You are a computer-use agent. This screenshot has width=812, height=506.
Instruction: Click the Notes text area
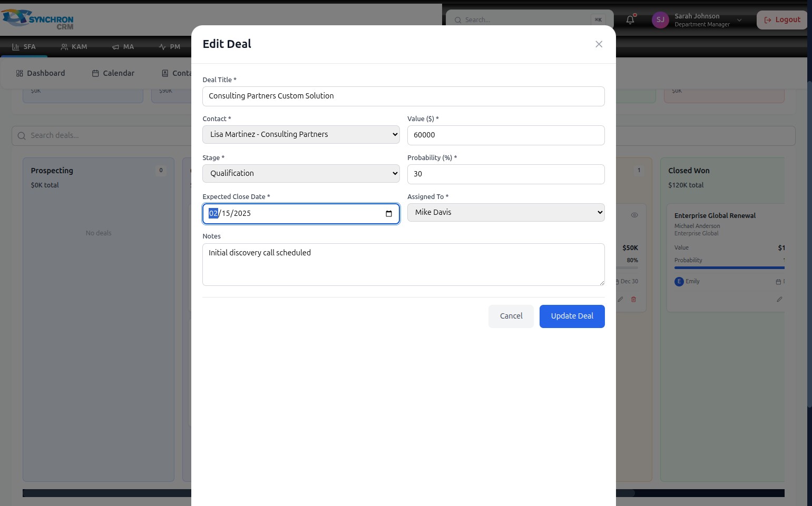pyautogui.click(x=403, y=265)
